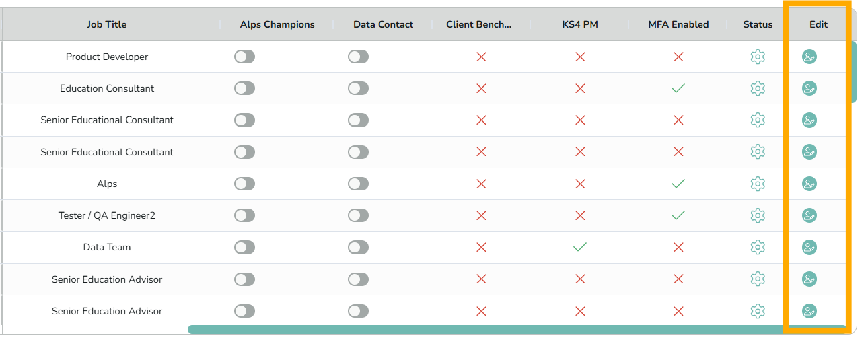Click the Client Bench... column header
The width and height of the screenshot is (868, 348).
point(479,24)
